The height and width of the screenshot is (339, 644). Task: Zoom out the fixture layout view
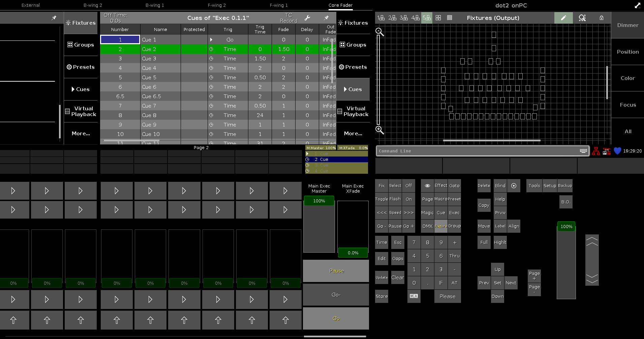(x=379, y=32)
